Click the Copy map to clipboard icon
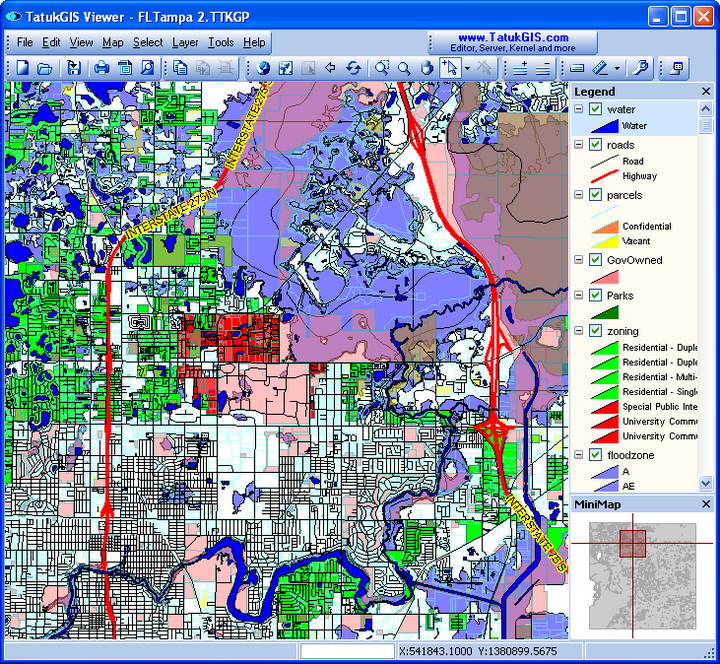Viewport: 720px width, 664px height. pos(180,68)
